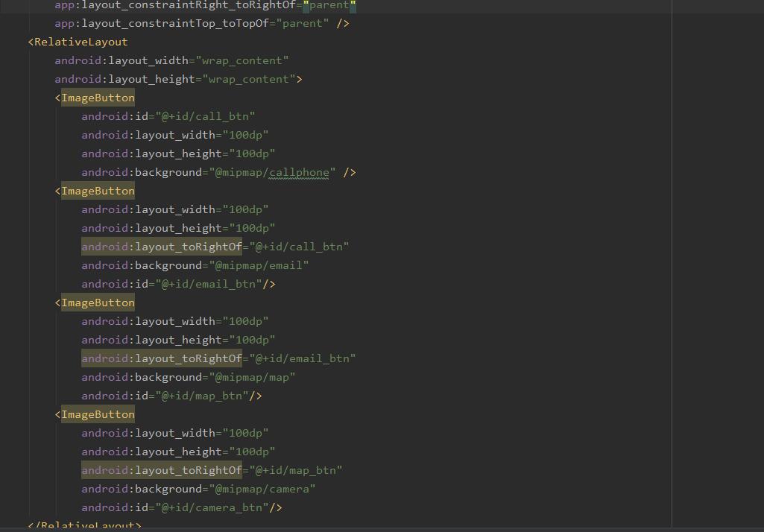Click the background="@mipmap/email" line
The height and width of the screenshot is (532, 764).
tap(195, 265)
